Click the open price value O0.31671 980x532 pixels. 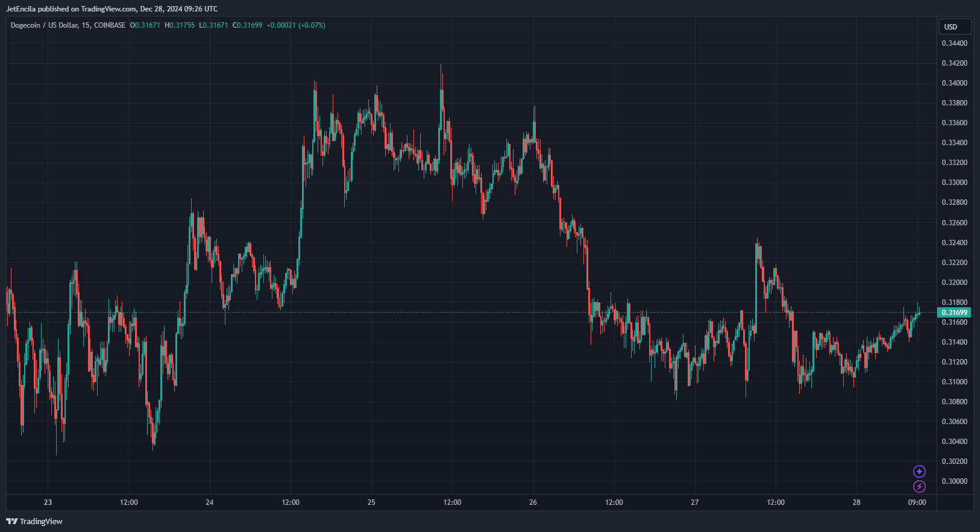(145, 25)
